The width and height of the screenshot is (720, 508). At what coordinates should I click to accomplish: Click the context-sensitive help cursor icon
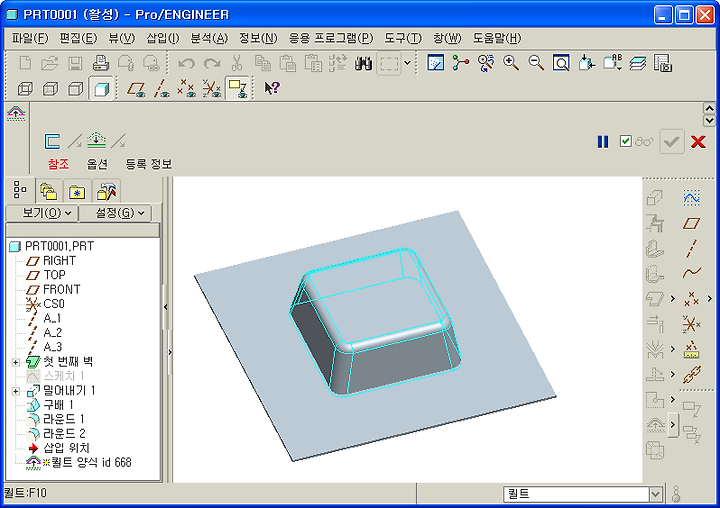tap(272, 88)
